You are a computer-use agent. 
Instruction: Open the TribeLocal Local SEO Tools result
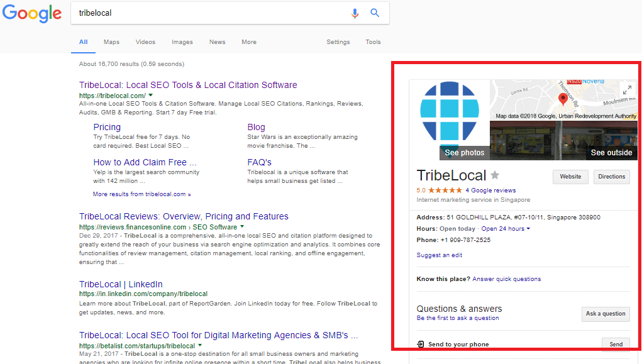pos(188,85)
